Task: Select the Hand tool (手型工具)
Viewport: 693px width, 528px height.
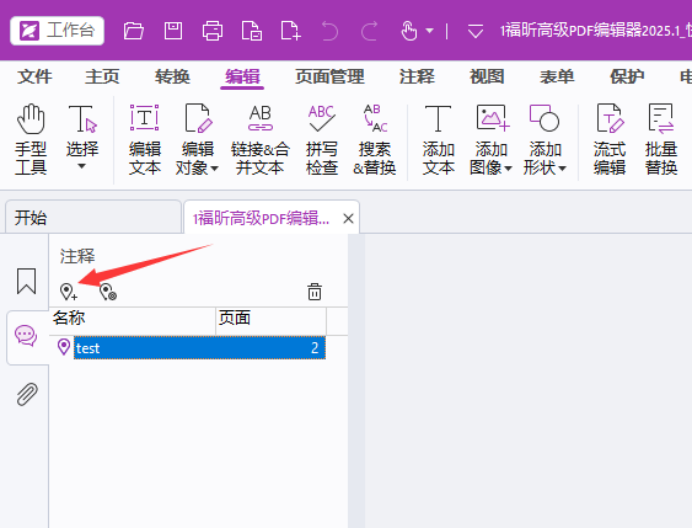Action: (31, 140)
